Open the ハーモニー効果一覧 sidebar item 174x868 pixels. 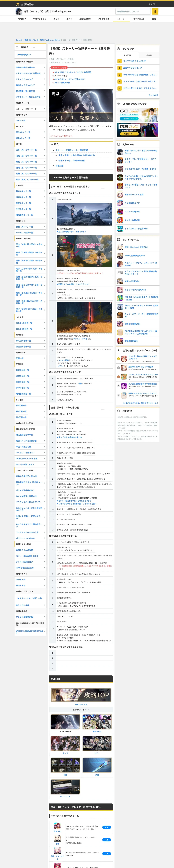(x=30, y=232)
